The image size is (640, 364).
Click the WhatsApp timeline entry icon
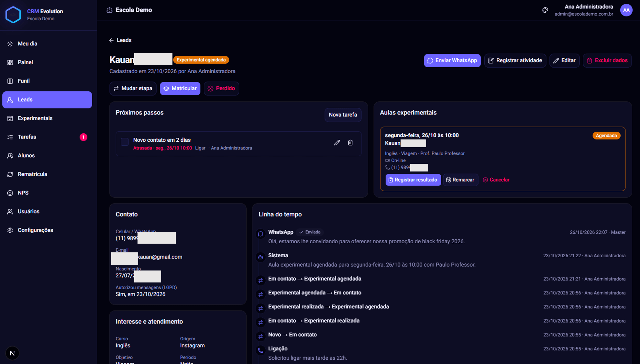(x=260, y=234)
